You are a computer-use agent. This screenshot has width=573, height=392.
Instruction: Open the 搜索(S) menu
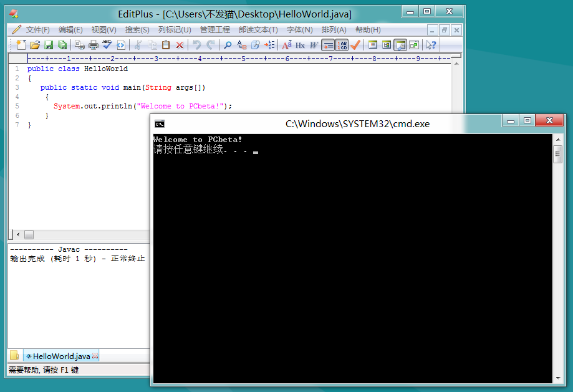(136, 29)
